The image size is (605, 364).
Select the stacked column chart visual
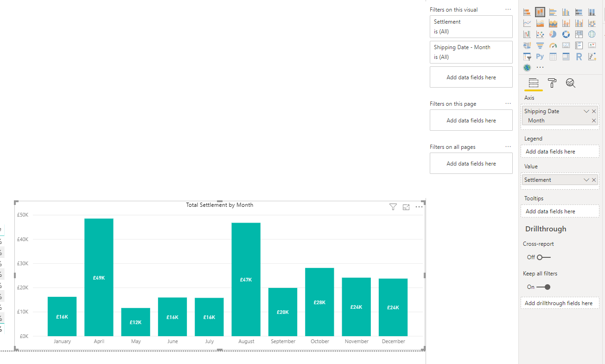(540, 12)
